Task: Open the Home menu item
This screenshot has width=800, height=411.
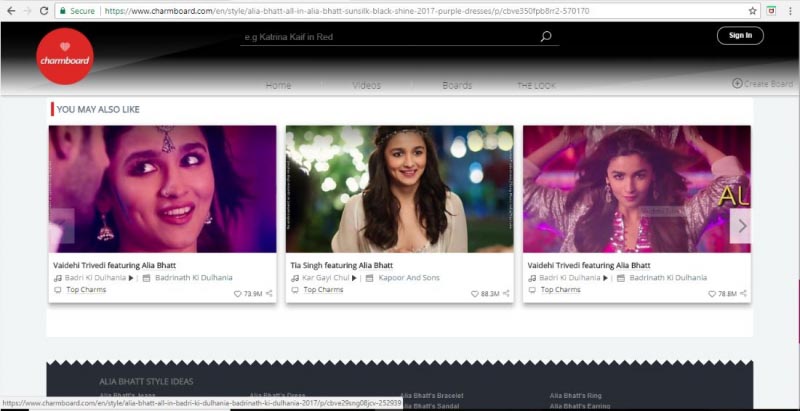Action: [x=279, y=86]
